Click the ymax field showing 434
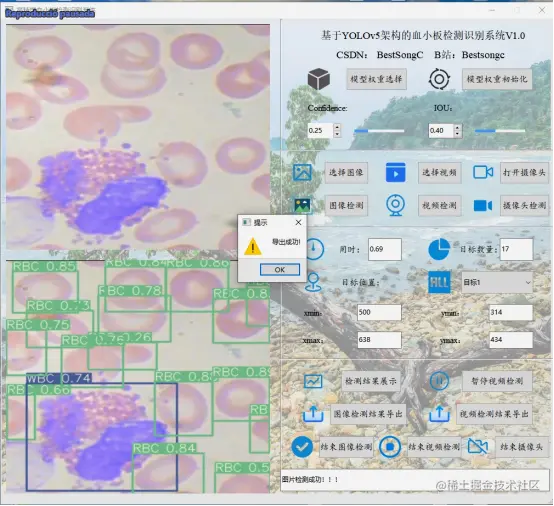Screen dimensions: 554x506 point(511,340)
